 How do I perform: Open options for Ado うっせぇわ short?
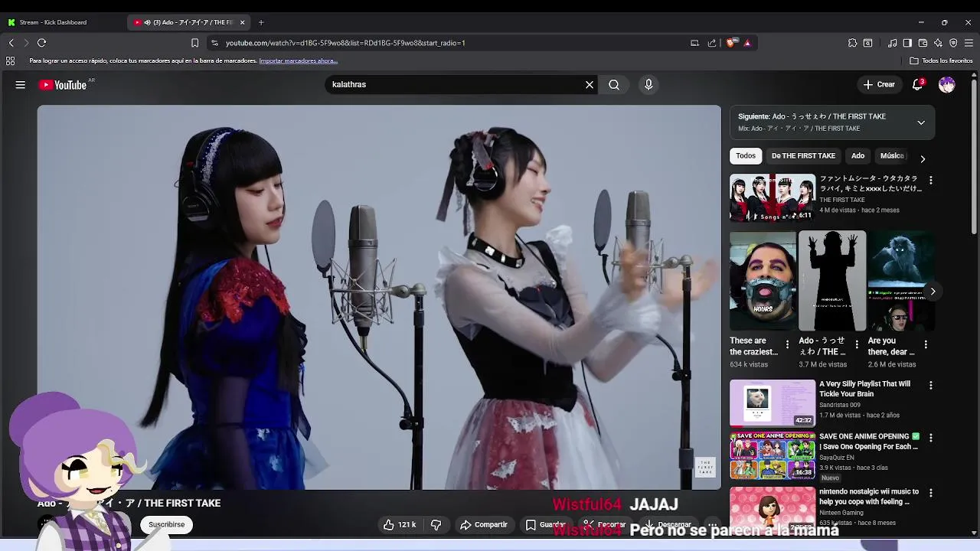tap(857, 345)
